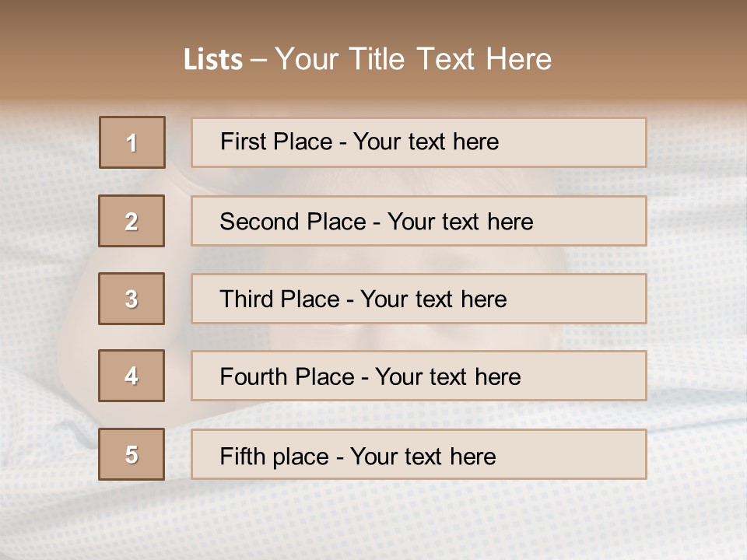Select "Your text here" in the third row
The image size is (747, 560).
[x=433, y=299]
